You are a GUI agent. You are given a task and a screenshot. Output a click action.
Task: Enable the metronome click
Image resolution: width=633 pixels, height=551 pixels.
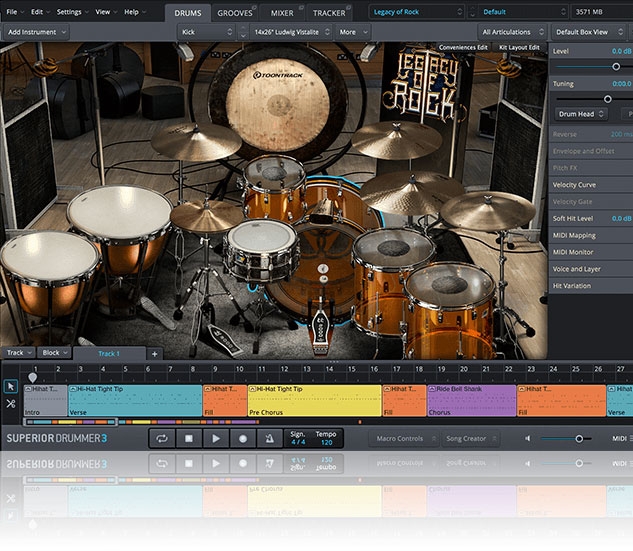[268, 438]
